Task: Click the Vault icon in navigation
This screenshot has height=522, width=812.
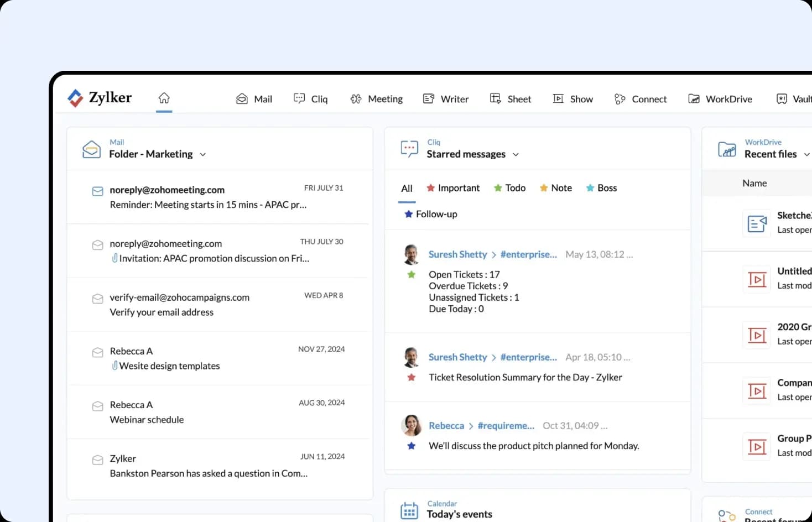Action: (782, 99)
